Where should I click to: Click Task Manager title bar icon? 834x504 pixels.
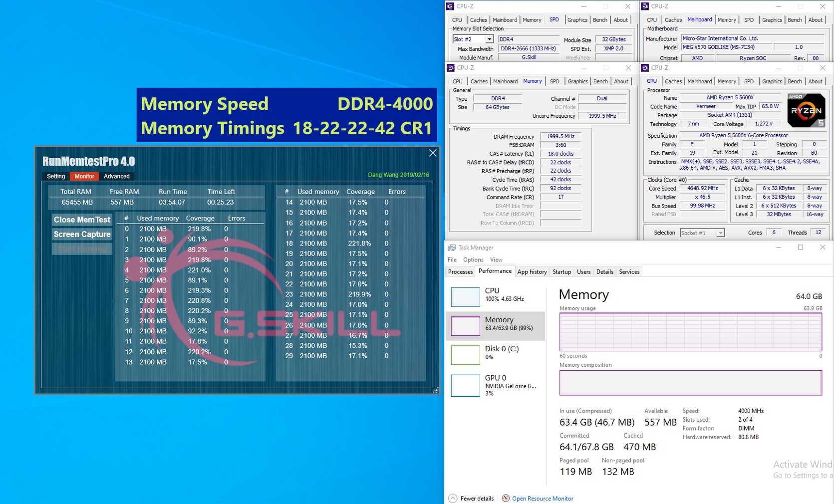(x=452, y=248)
